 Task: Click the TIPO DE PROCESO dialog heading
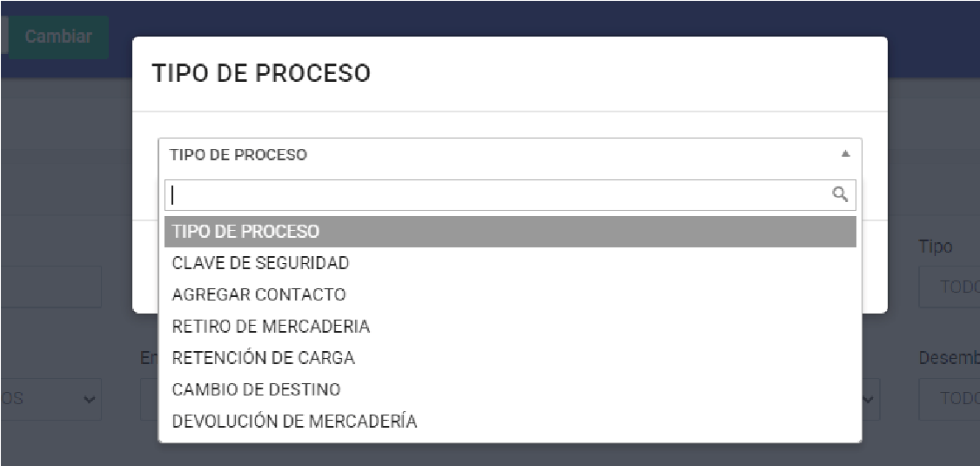point(261,73)
